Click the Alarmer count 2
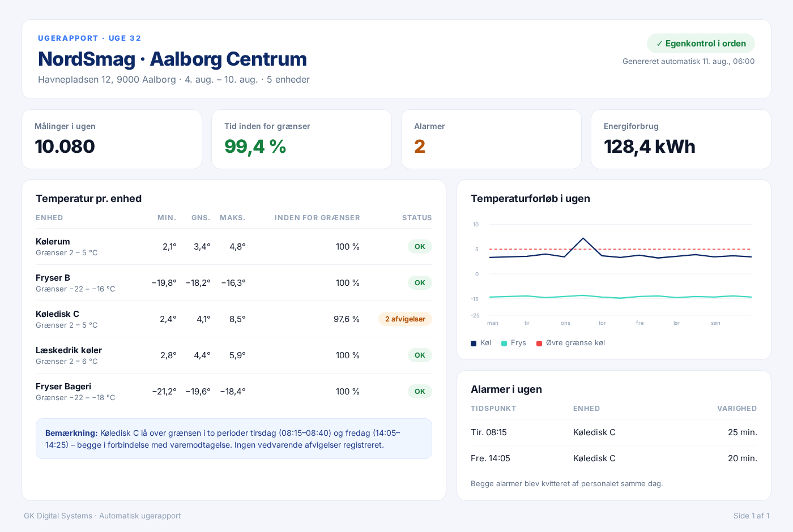793x532 pixels. tap(420, 147)
